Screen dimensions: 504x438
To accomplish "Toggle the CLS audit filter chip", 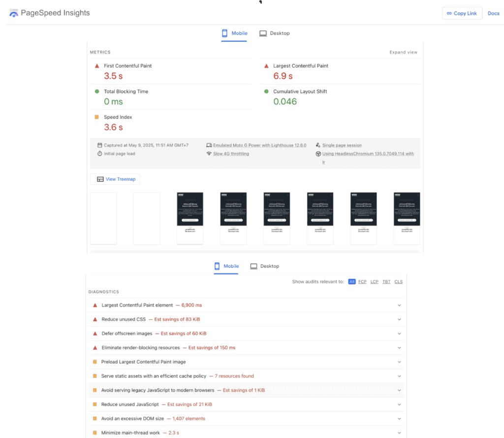I will tap(398, 281).
